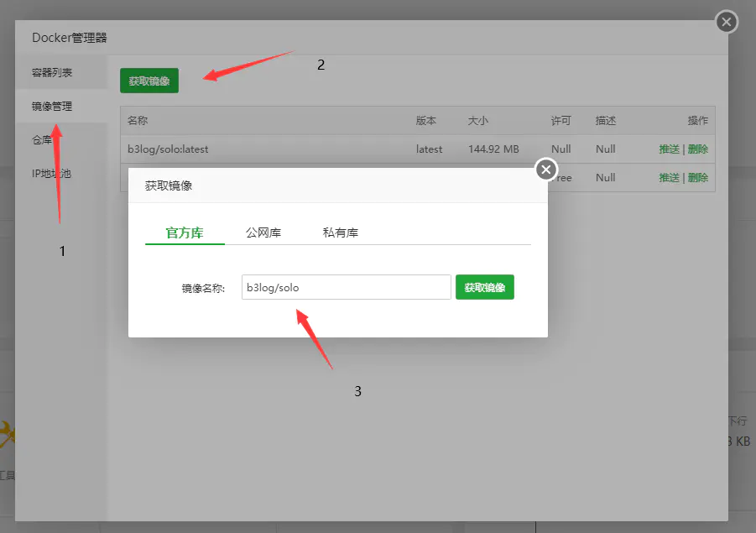The height and width of the screenshot is (533, 756).
Task: Switch to the 官方库 tab
Action: tap(185, 233)
